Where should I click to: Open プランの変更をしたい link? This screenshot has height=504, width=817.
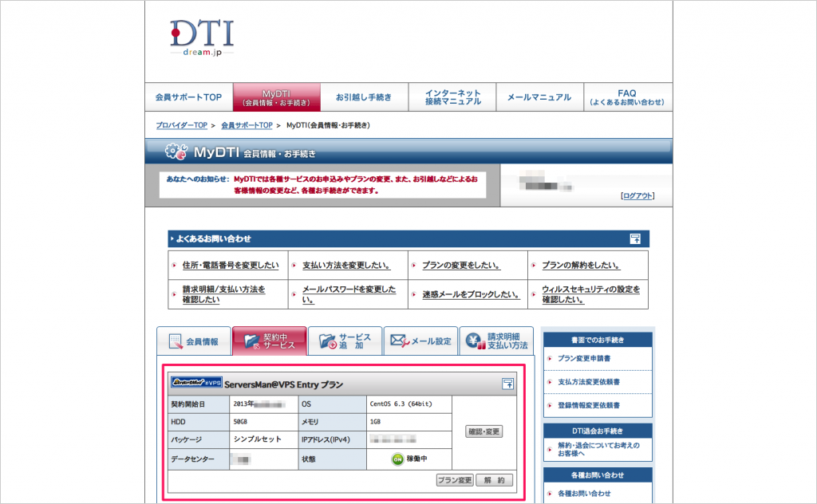[x=461, y=266]
